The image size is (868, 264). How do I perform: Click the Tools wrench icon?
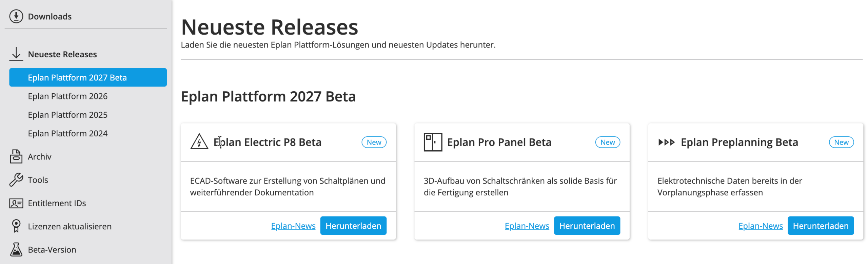pyautogui.click(x=16, y=180)
